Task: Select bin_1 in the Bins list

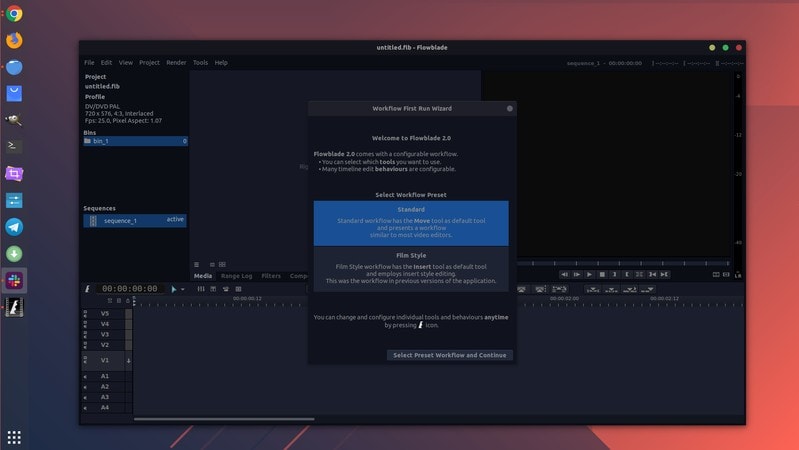Action: [135, 141]
